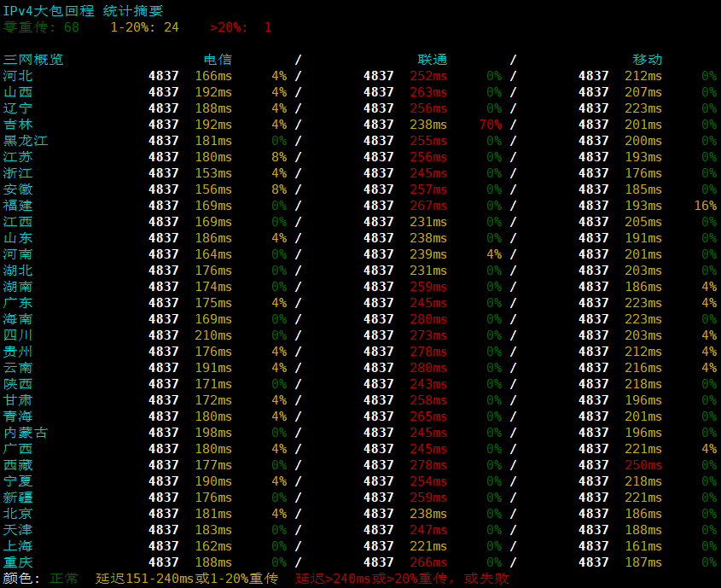Click the '联通' column header
The image size is (721, 588).
433,60
